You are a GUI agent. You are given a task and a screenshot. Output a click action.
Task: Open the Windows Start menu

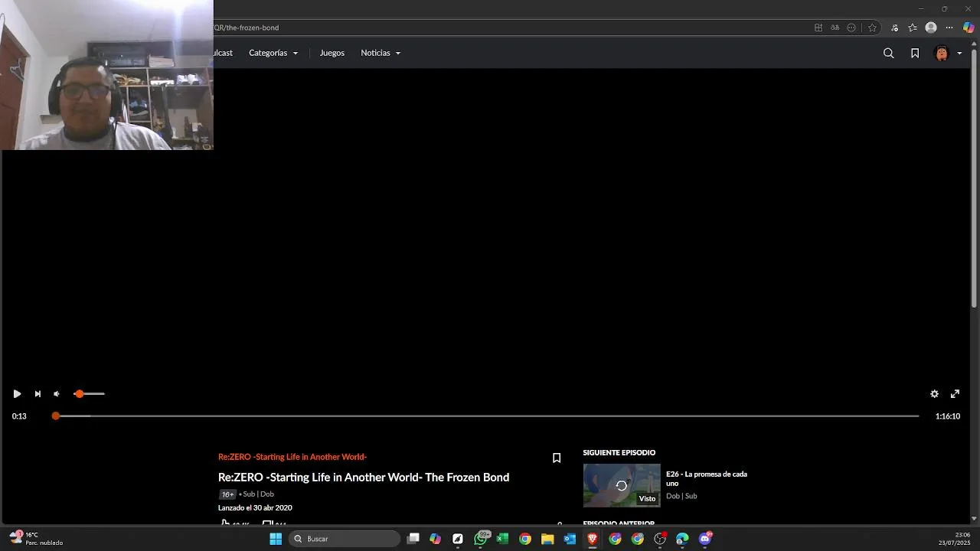coord(276,539)
